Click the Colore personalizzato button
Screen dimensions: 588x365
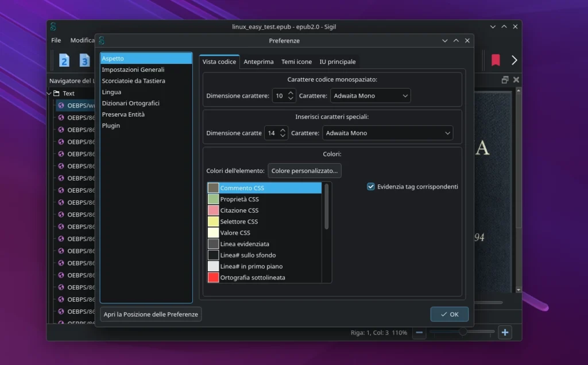click(304, 171)
